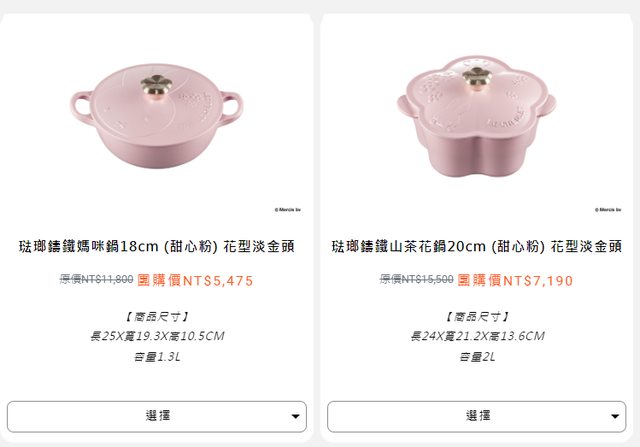Image resolution: width=640 pixels, height=447 pixels.
Task: Click the dropdown arrow for the 媽咪鍋 selector
Action: click(296, 416)
